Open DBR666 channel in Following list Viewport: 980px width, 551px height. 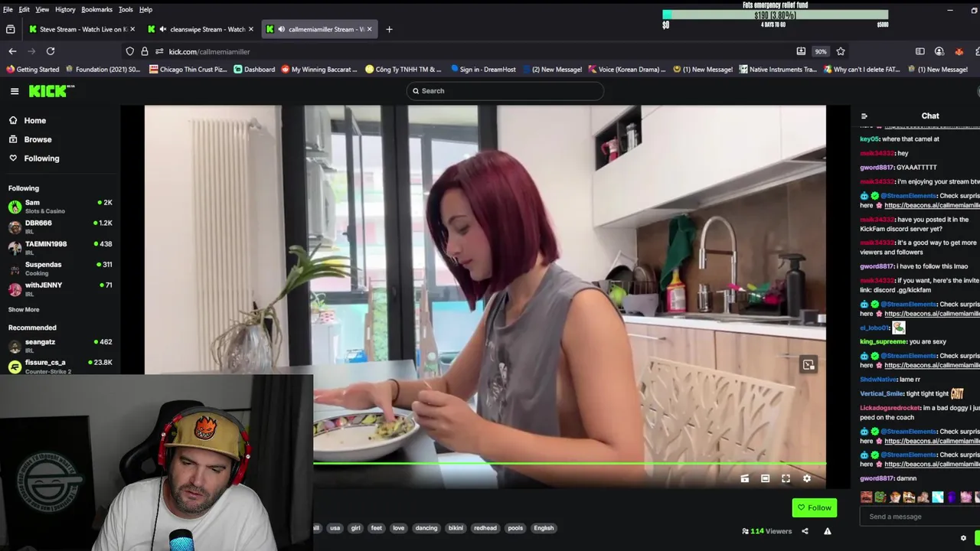[60, 227]
